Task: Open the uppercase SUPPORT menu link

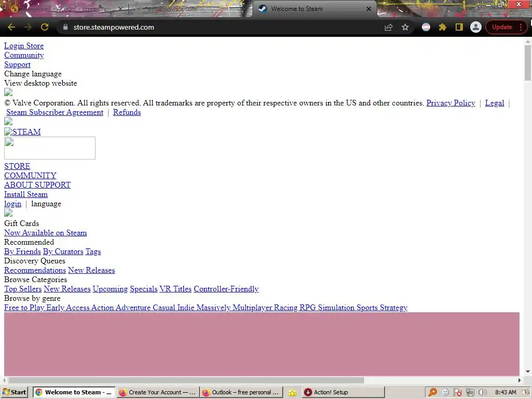Action: (x=52, y=185)
